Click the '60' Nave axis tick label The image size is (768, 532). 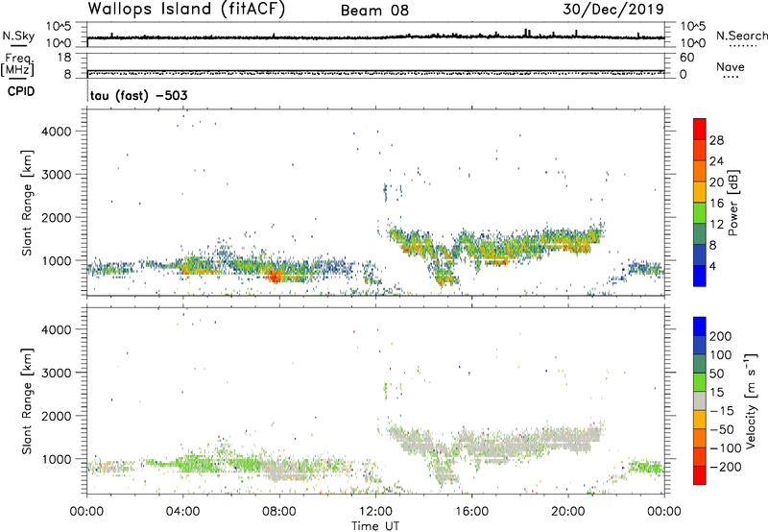(x=686, y=58)
